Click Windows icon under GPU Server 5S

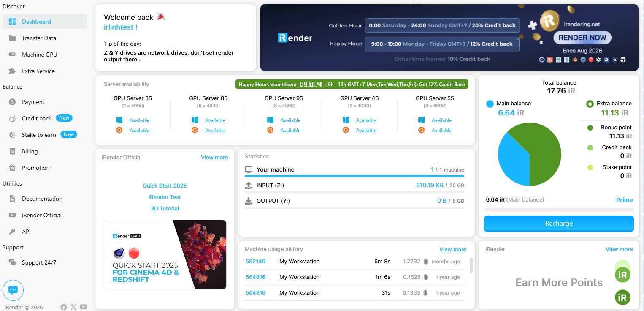point(421,120)
